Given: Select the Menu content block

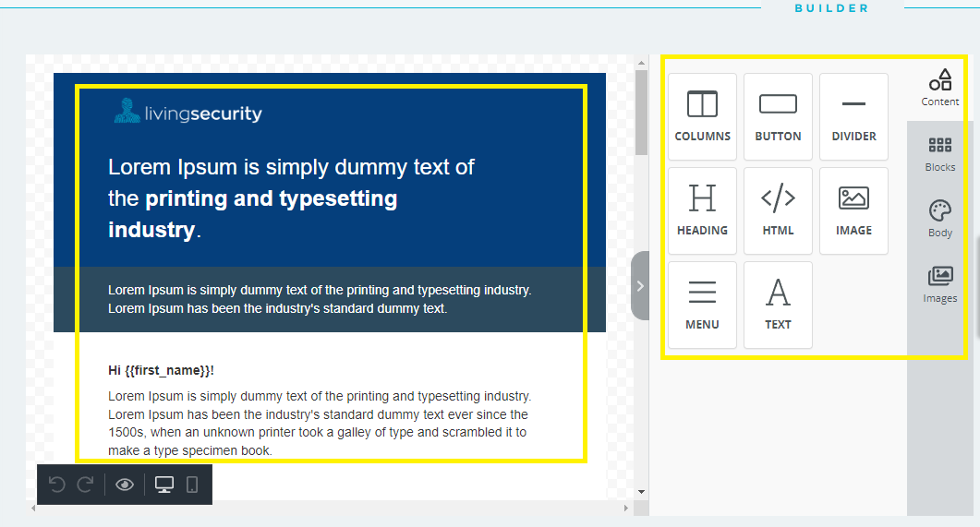Looking at the screenshot, I should 702,305.
